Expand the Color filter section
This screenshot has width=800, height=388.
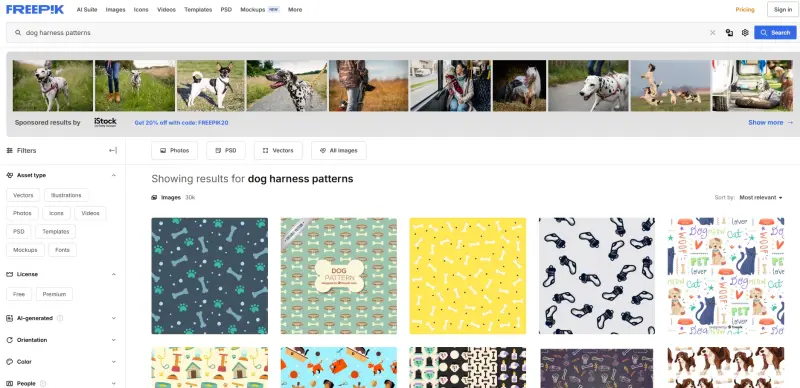tap(62, 362)
